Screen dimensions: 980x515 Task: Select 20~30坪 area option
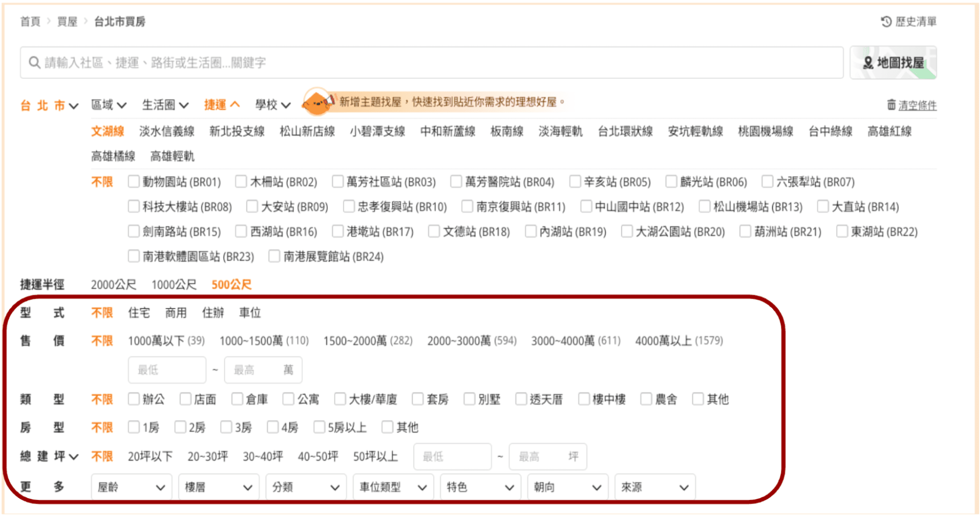[x=208, y=457]
